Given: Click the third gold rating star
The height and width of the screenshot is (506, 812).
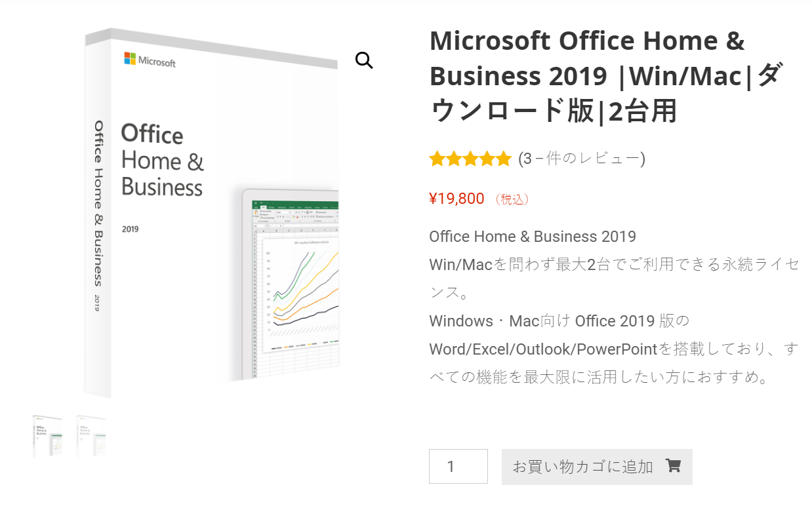Looking at the screenshot, I should click(x=470, y=159).
